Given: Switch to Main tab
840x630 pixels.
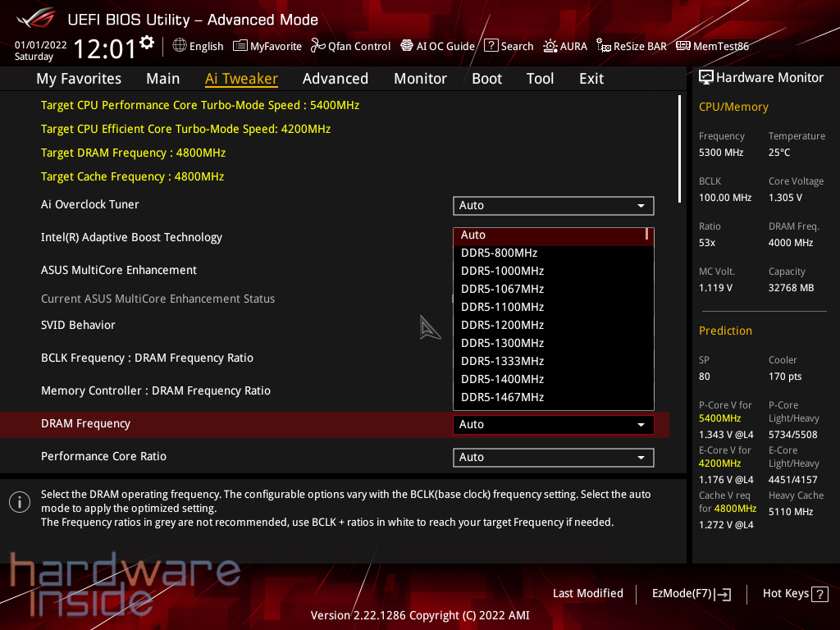Looking at the screenshot, I should 163,79.
